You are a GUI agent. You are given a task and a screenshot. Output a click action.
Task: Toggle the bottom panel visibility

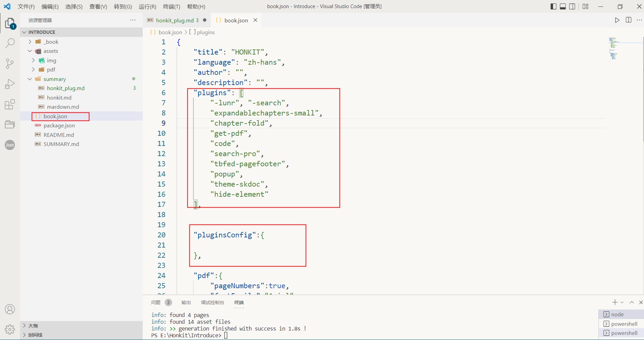(563, 6)
